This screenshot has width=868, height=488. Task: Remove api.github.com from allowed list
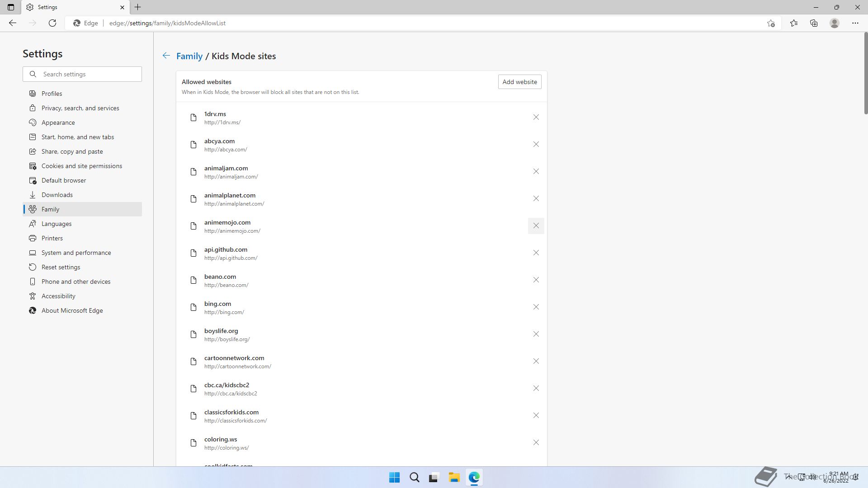pos(536,253)
